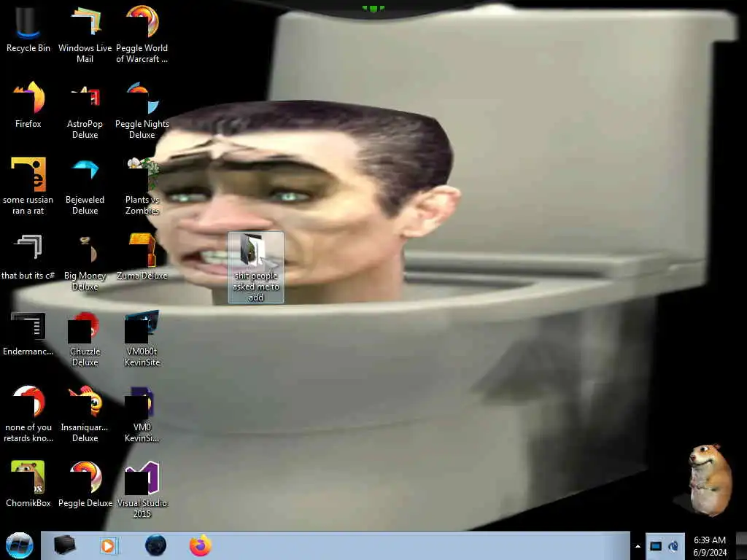Click the hamster desktop gadget

(709, 480)
